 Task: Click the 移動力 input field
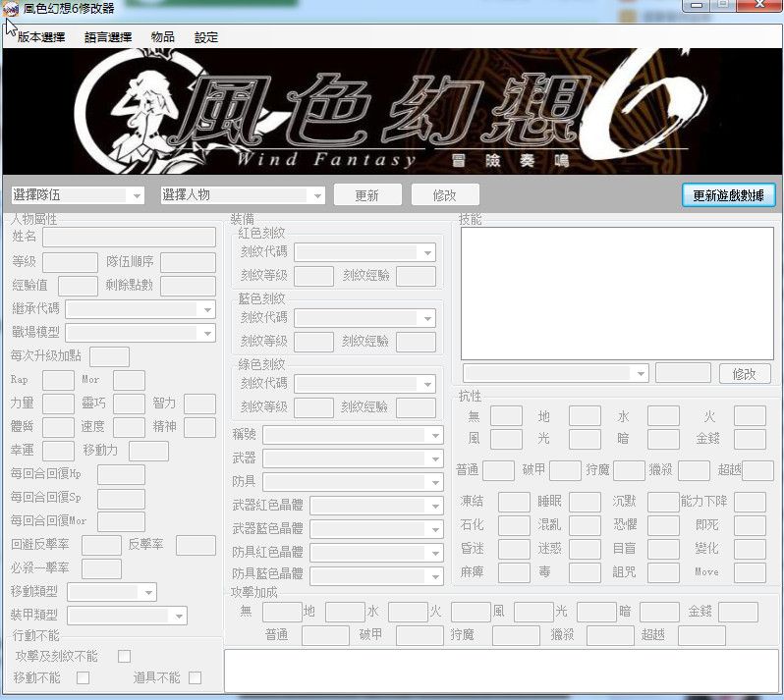tap(149, 452)
